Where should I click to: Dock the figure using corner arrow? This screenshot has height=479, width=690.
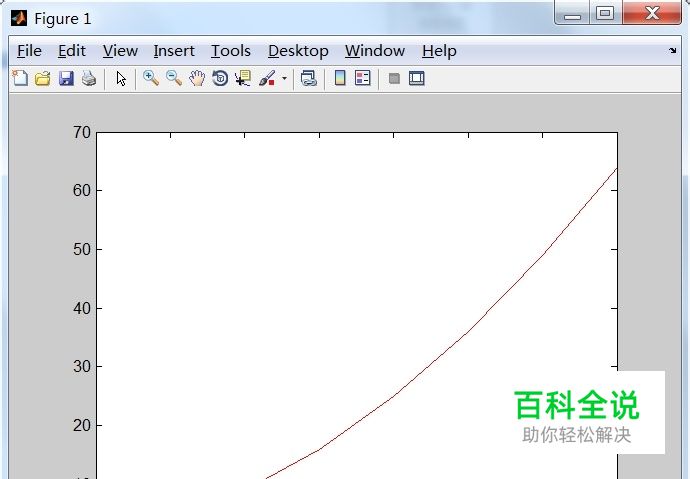tap(672, 51)
